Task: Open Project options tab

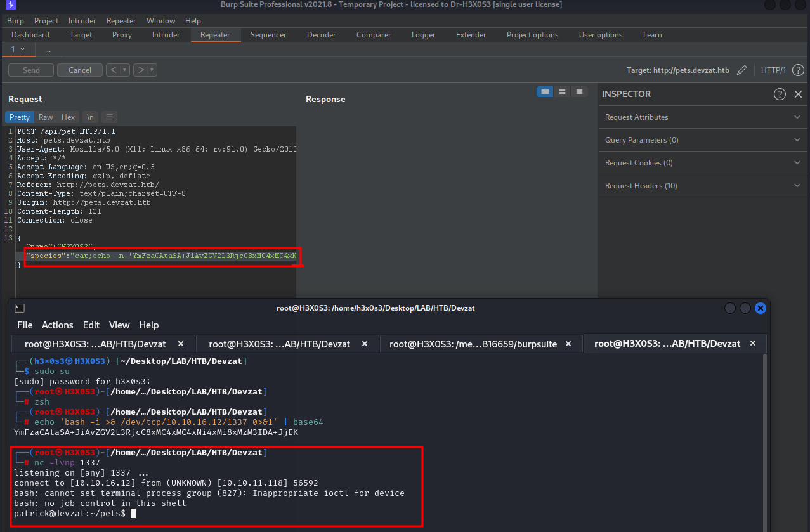Action: coord(533,35)
